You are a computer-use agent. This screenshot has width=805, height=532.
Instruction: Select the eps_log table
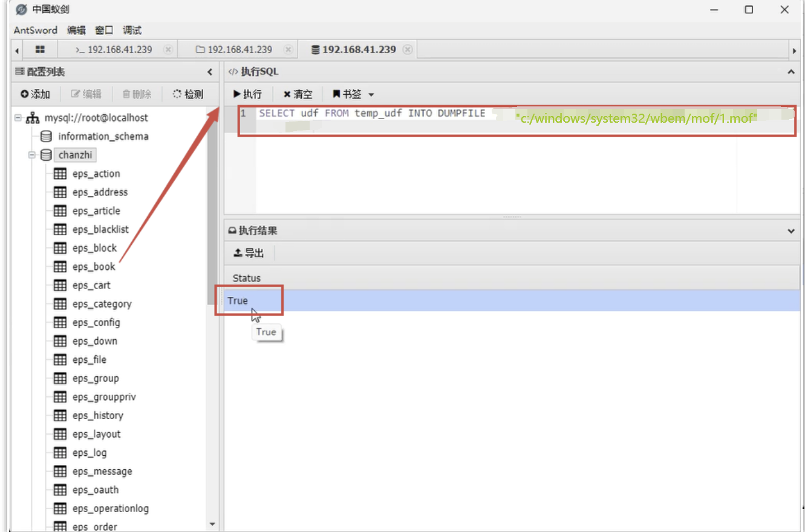point(90,453)
